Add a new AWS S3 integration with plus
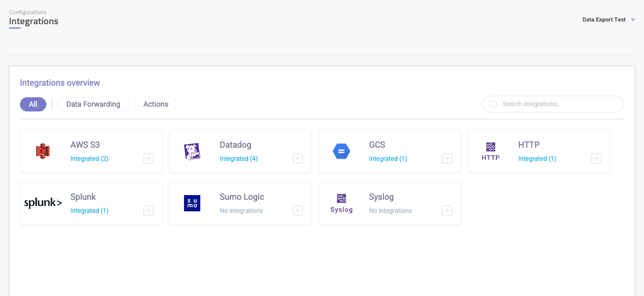The height and width of the screenshot is (296, 644). 149,159
